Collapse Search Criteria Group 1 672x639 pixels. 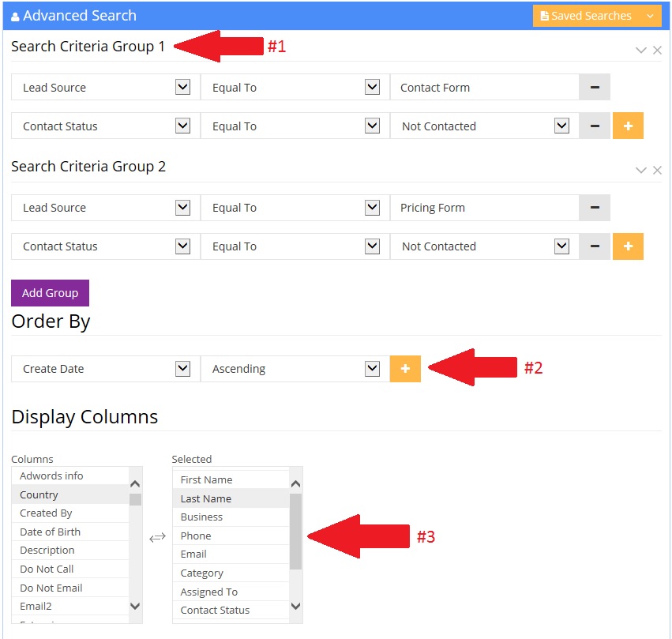point(641,51)
